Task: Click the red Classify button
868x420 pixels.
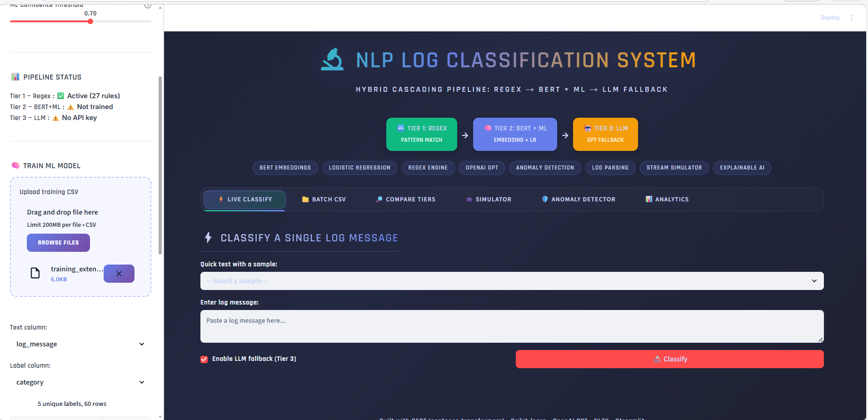Action: (669, 359)
